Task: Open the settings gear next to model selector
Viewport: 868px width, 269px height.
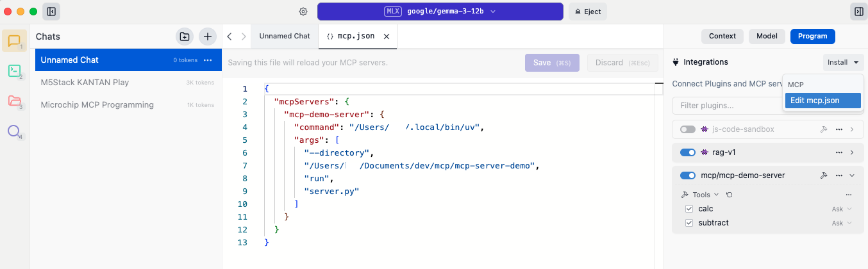Action: point(303,12)
